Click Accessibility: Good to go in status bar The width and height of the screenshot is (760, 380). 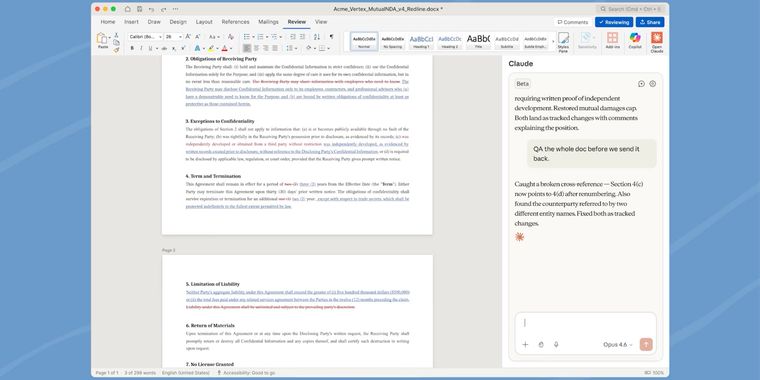click(246, 373)
